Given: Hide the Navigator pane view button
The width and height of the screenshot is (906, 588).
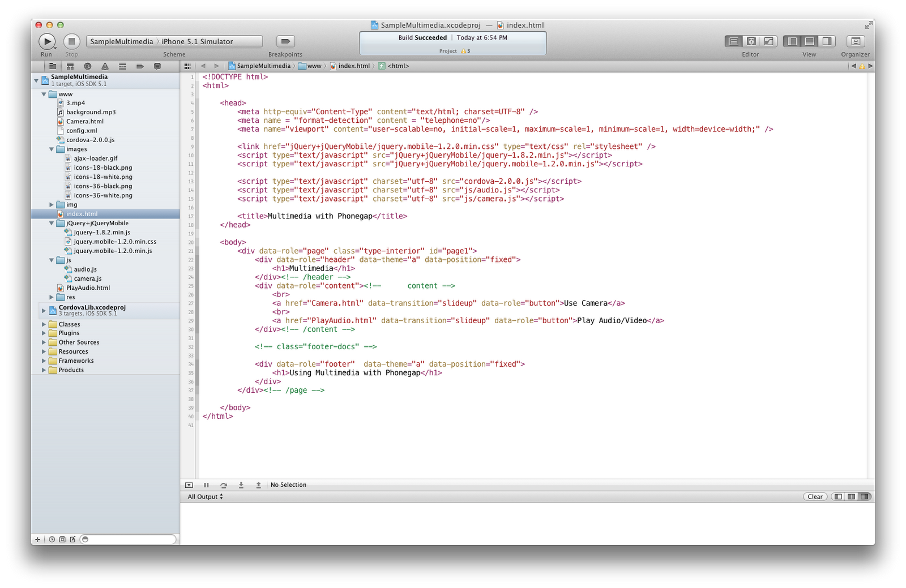Looking at the screenshot, I should tap(792, 41).
